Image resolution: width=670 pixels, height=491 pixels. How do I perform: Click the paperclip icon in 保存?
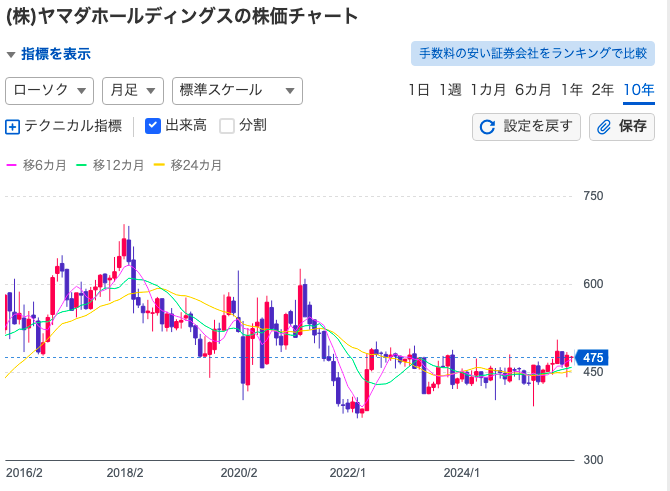(x=604, y=127)
